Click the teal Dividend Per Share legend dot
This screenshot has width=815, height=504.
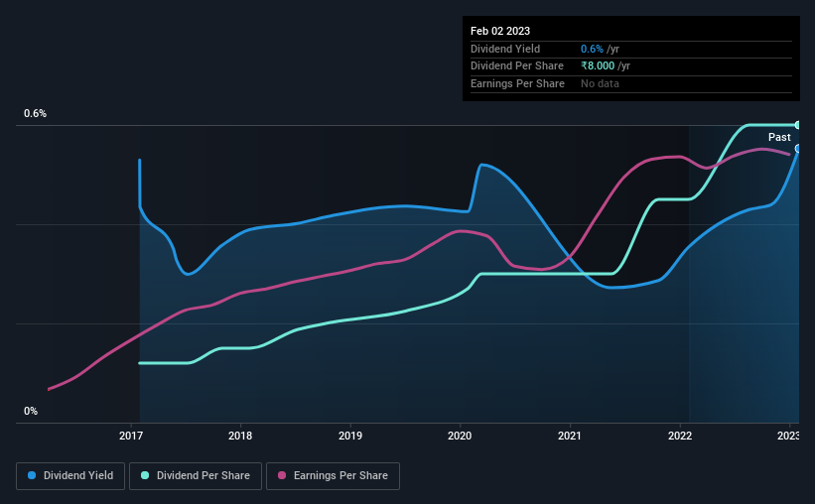pos(145,475)
